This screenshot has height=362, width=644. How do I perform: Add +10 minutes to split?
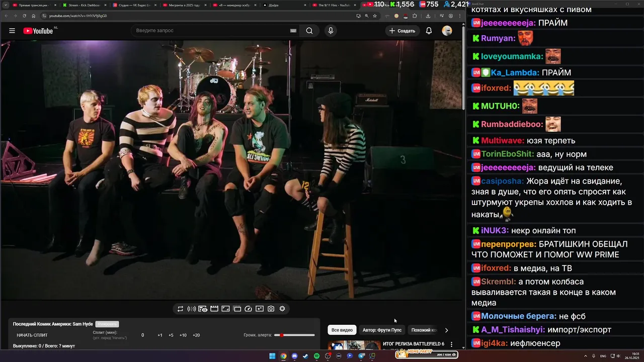pos(183,335)
